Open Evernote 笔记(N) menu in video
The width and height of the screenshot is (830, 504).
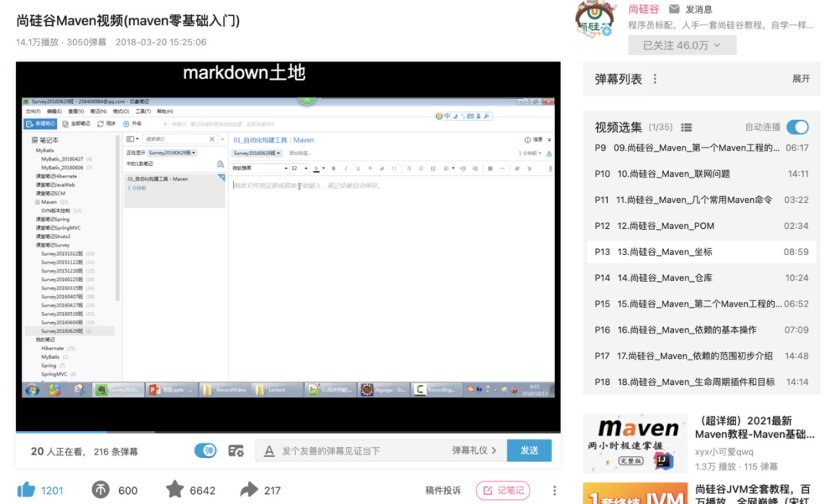click(x=98, y=111)
